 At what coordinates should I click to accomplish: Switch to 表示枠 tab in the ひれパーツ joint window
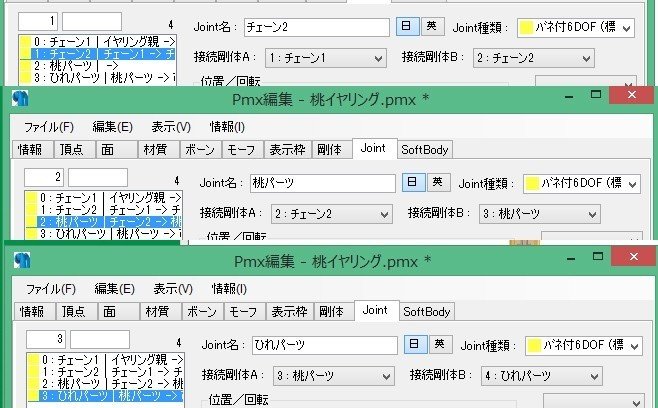point(290,311)
